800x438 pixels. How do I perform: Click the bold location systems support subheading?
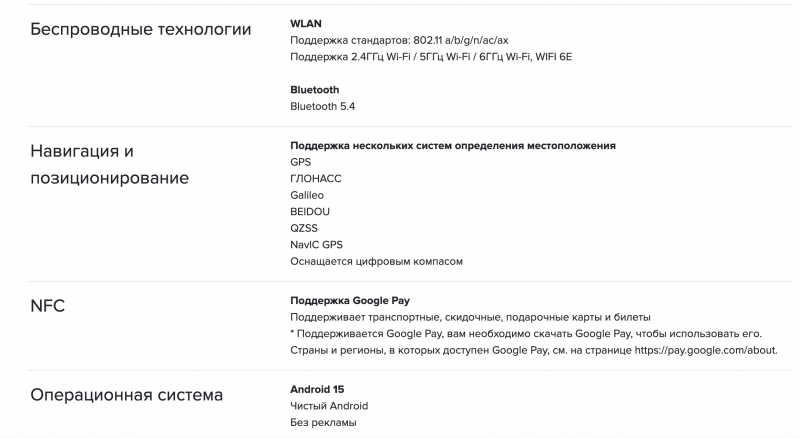click(x=452, y=145)
